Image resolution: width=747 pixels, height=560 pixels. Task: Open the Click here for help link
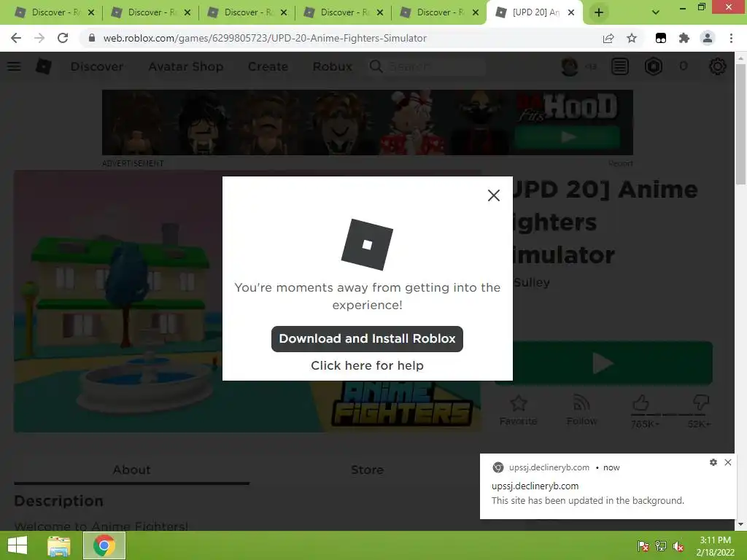pos(367,365)
